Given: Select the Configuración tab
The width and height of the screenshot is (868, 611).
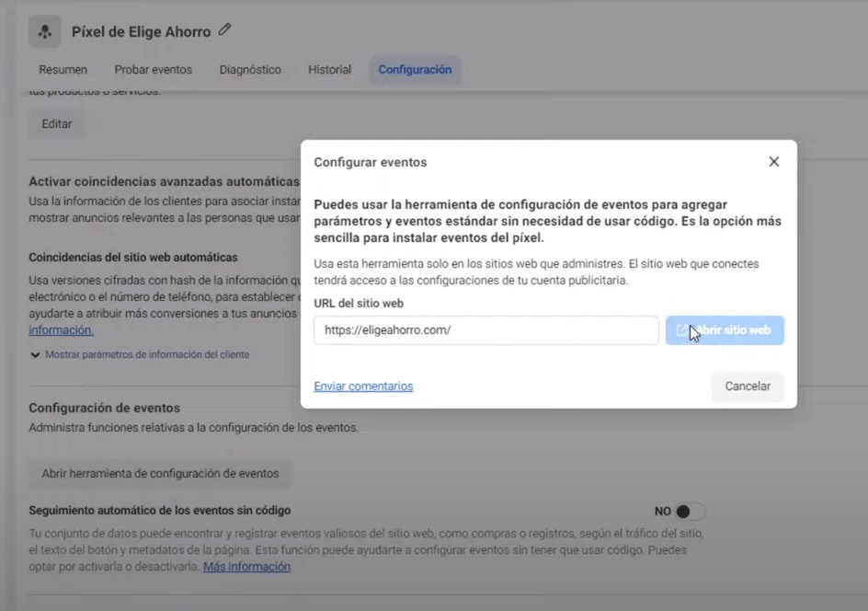Looking at the screenshot, I should [415, 70].
